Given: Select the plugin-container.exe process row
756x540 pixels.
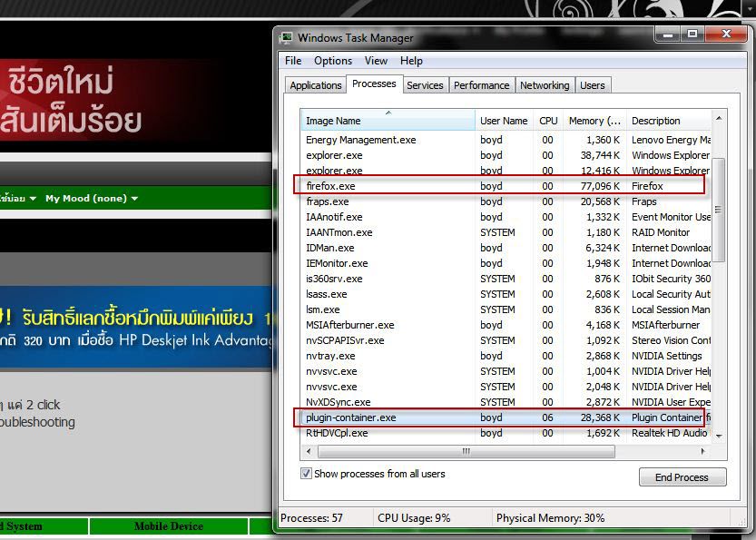Looking at the screenshot, I should tap(506, 417).
